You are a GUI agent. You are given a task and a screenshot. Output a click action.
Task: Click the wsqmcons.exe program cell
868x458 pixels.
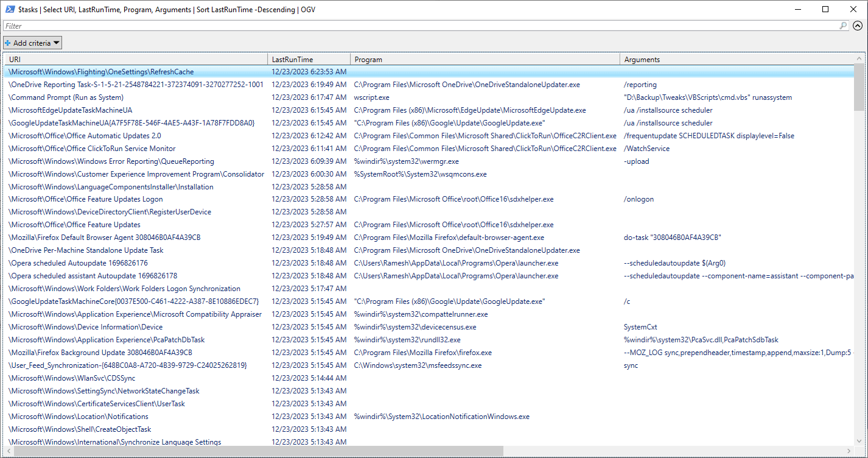(421, 174)
